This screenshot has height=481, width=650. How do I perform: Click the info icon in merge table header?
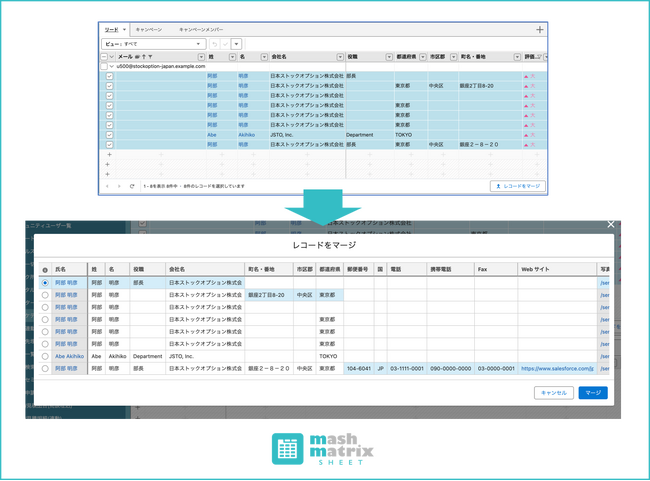[x=44, y=270]
